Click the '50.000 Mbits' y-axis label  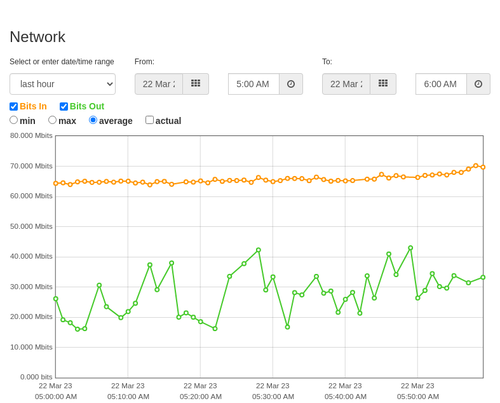click(31, 226)
